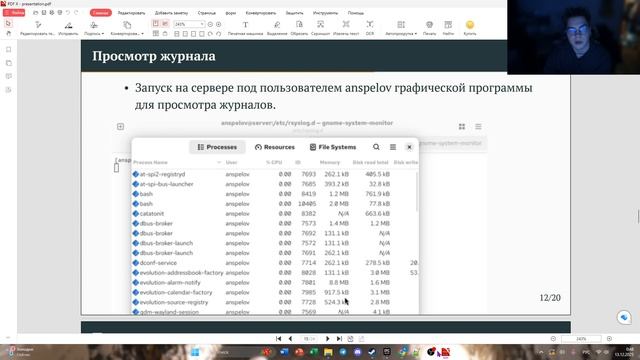Image resolution: width=640 pixels, height=360 pixels.
Task: Open the Конвертировать ribbon tab
Action: click(x=261, y=13)
